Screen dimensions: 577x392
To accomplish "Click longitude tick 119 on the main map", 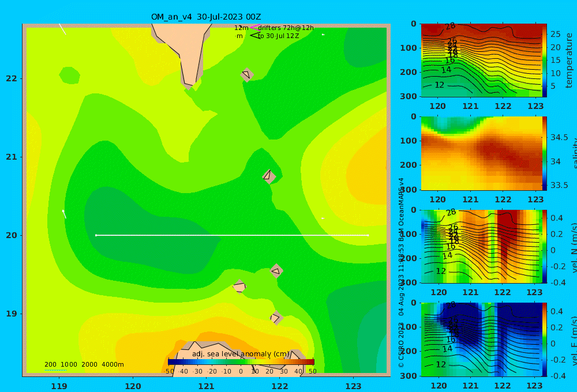I will [59, 386].
